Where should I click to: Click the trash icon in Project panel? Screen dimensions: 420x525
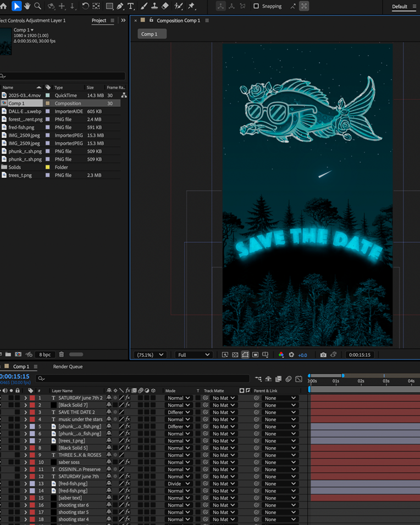click(62, 355)
